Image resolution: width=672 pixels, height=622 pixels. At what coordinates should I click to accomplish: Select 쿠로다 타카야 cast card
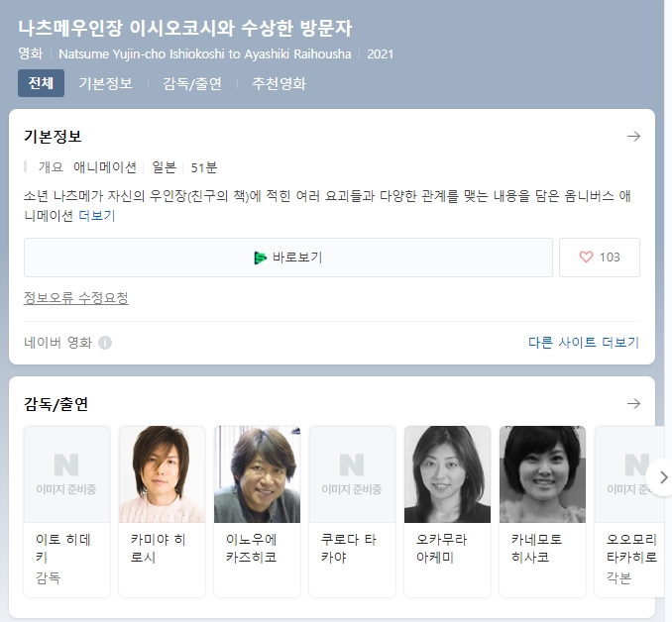[352, 511]
